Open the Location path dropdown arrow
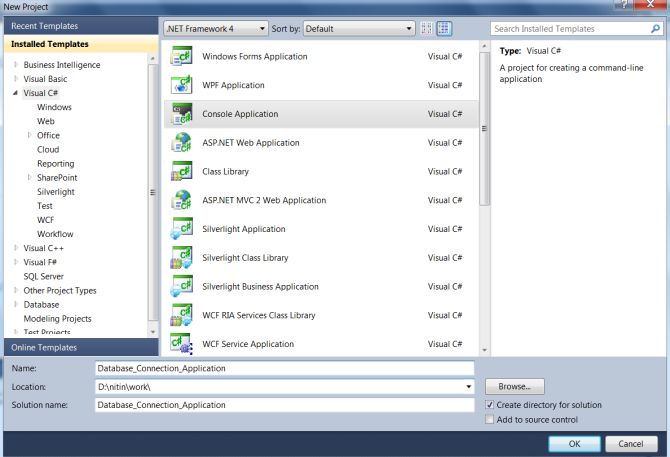 point(468,387)
